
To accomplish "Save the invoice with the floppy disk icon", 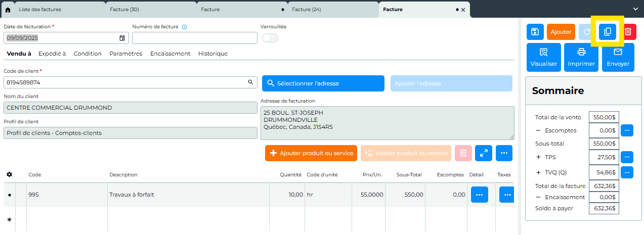I will click(535, 32).
